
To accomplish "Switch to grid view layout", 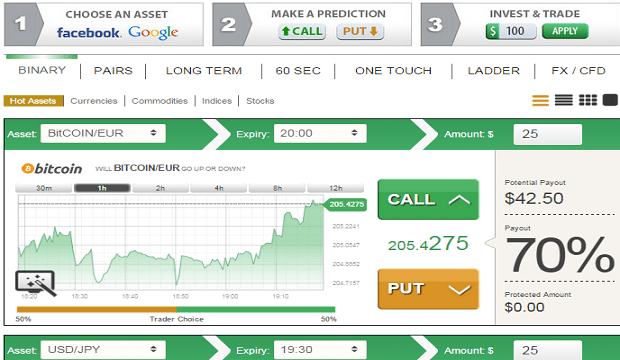I will point(588,100).
